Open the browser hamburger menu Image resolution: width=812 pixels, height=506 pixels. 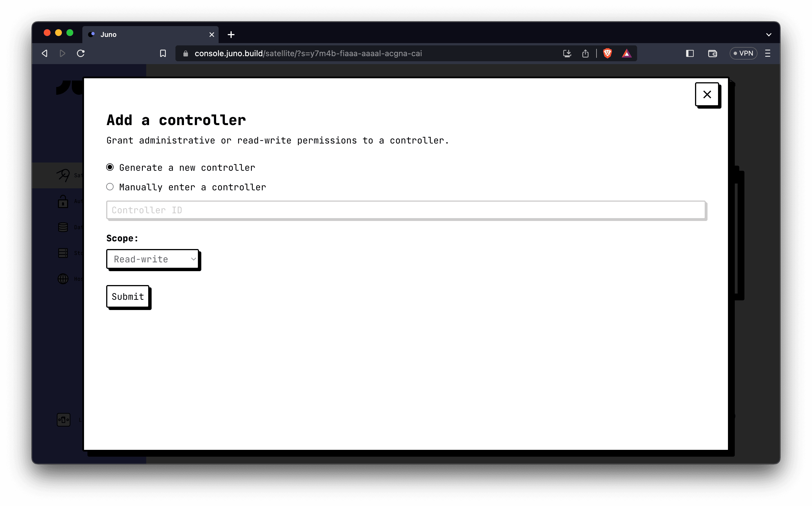click(767, 53)
